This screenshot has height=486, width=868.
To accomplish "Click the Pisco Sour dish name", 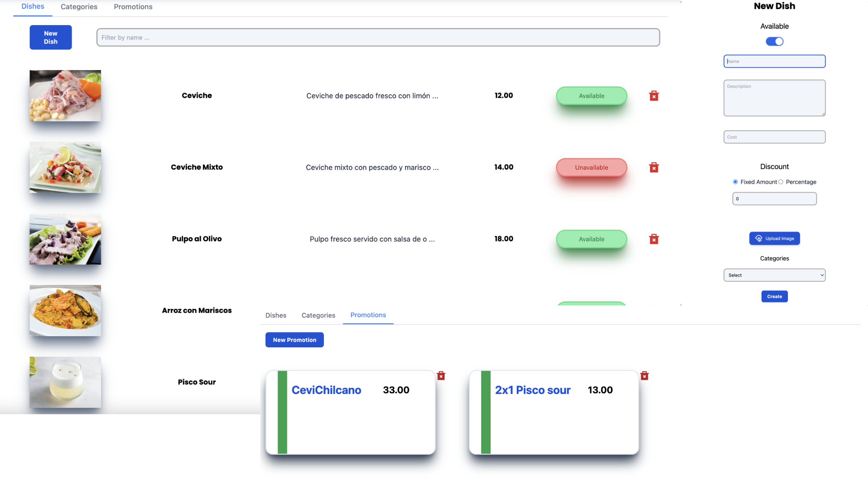I will [197, 382].
